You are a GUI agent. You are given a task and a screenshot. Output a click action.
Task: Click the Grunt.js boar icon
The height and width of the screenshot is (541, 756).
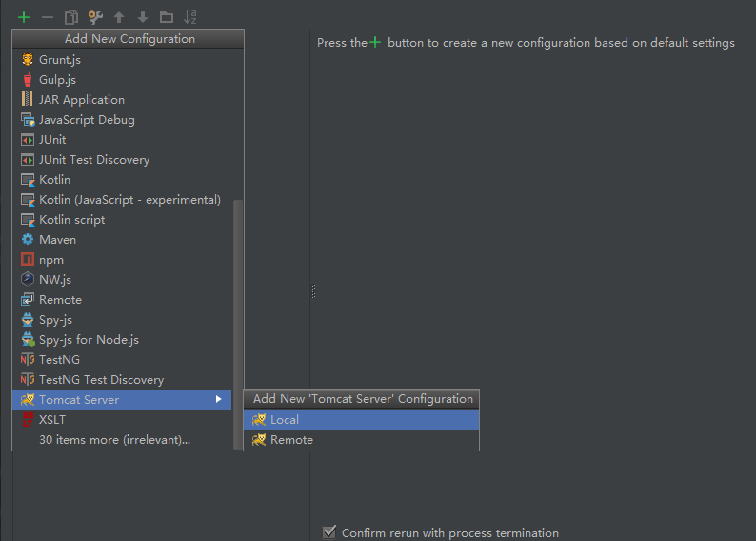[x=28, y=59]
